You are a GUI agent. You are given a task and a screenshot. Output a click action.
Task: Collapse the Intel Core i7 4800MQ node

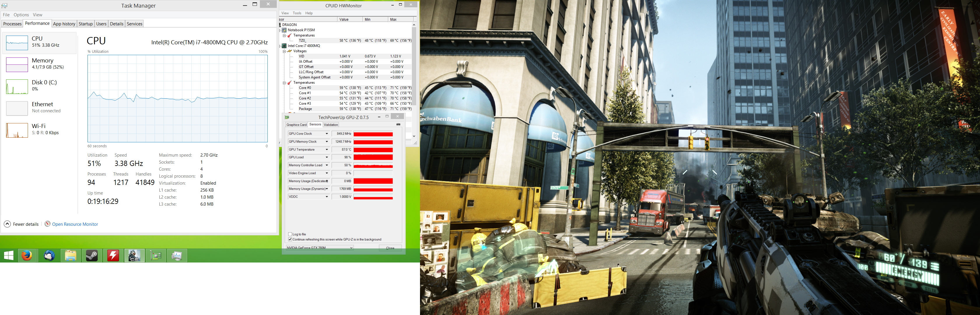280,46
